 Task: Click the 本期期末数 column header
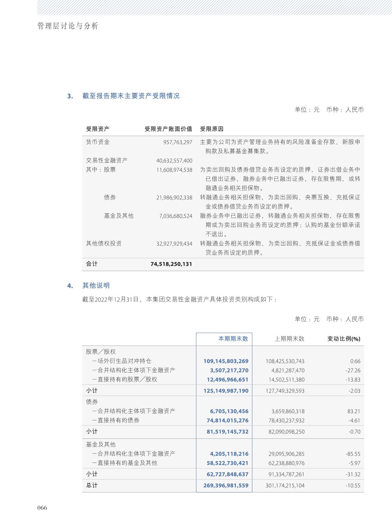[233, 339]
